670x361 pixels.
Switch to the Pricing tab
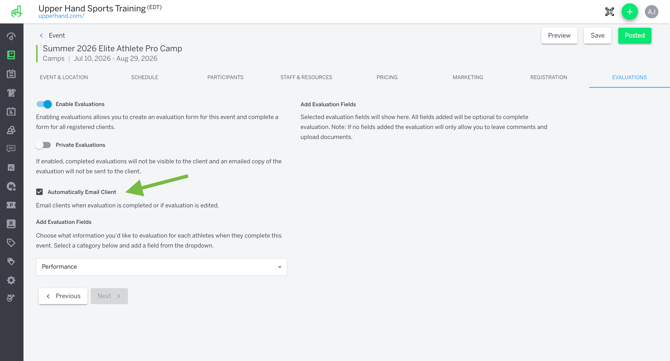point(387,77)
